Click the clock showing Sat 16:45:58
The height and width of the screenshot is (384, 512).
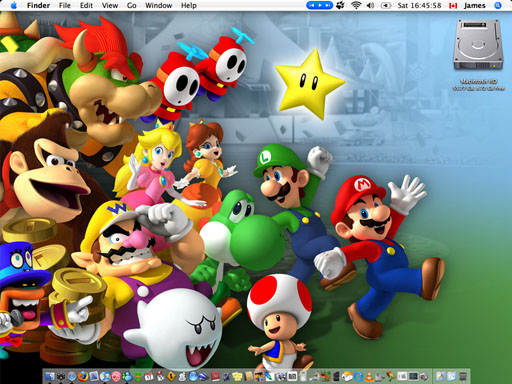click(419, 5)
